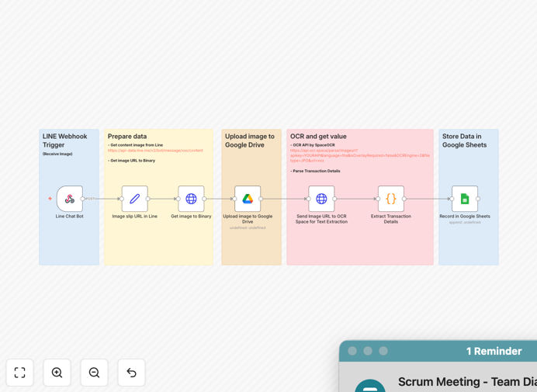The height and width of the screenshot is (392, 537).
Task: Select Send Image URL to OCR node
Action: 321,199
